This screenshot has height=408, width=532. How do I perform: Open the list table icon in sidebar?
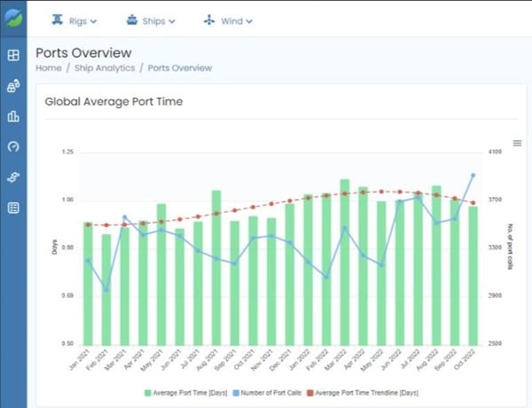(13, 208)
